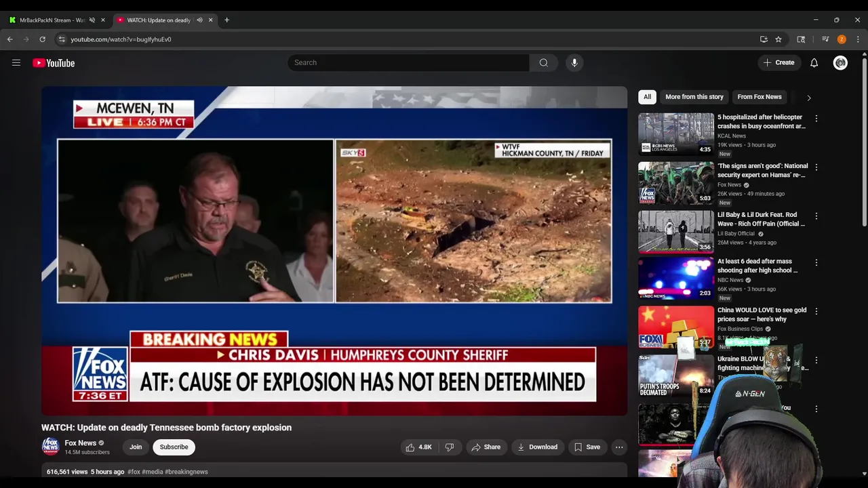Viewport: 868px width, 488px height.
Task: Select the All filter chip
Action: (647, 97)
